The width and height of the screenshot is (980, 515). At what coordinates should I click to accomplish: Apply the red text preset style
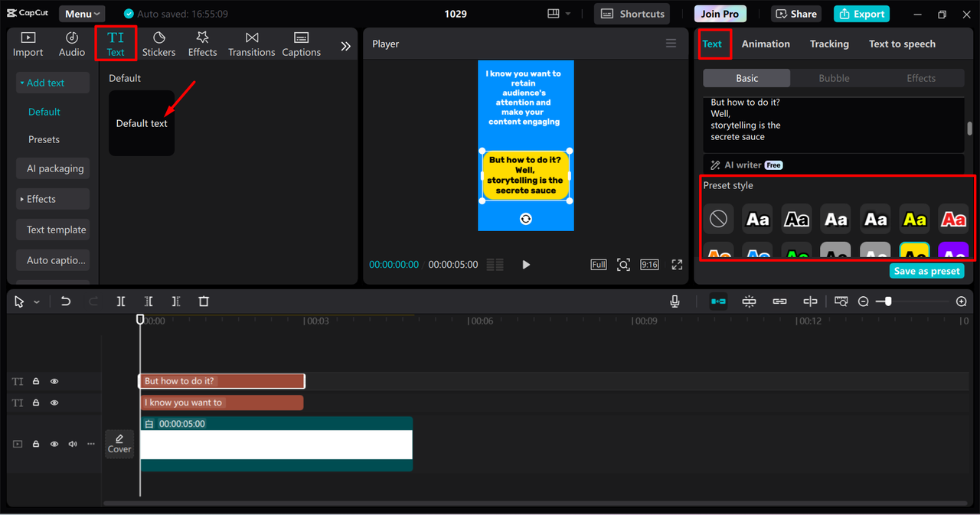[x=953, y=219]
